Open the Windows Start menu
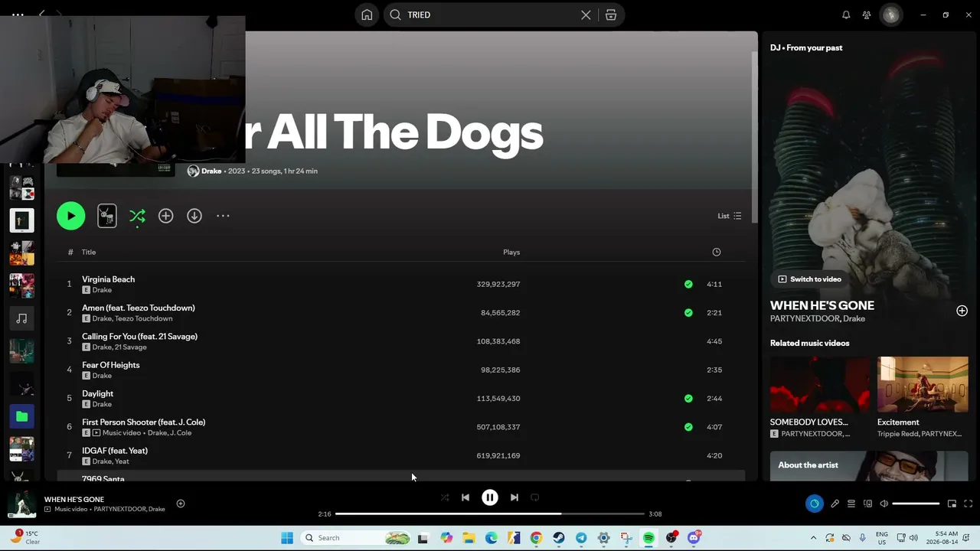 [x=287, y=538]
